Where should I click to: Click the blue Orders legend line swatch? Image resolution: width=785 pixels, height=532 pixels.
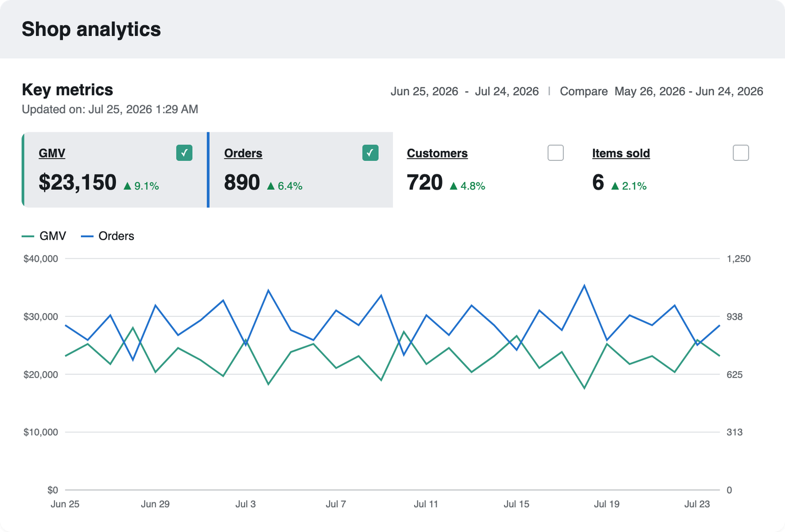pyautogui.click(x=87, y=236)
